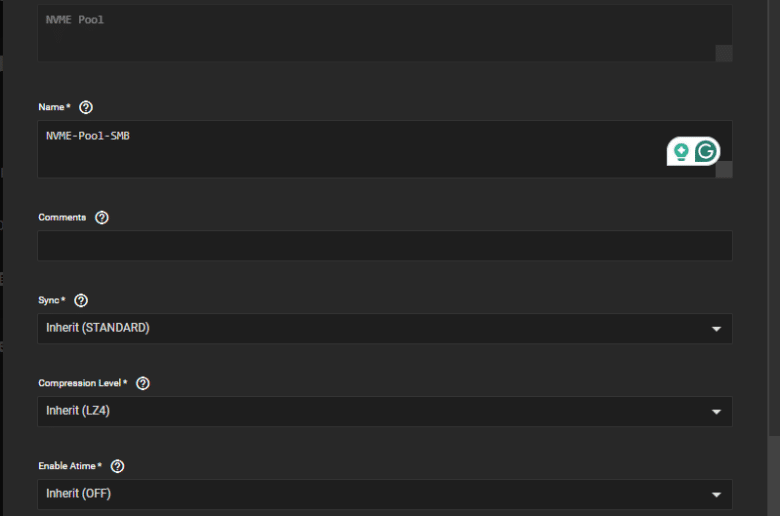This screenshot has width=780, height=516.
Task: Click the Grammarly G icon
Action: coord(705,151)
